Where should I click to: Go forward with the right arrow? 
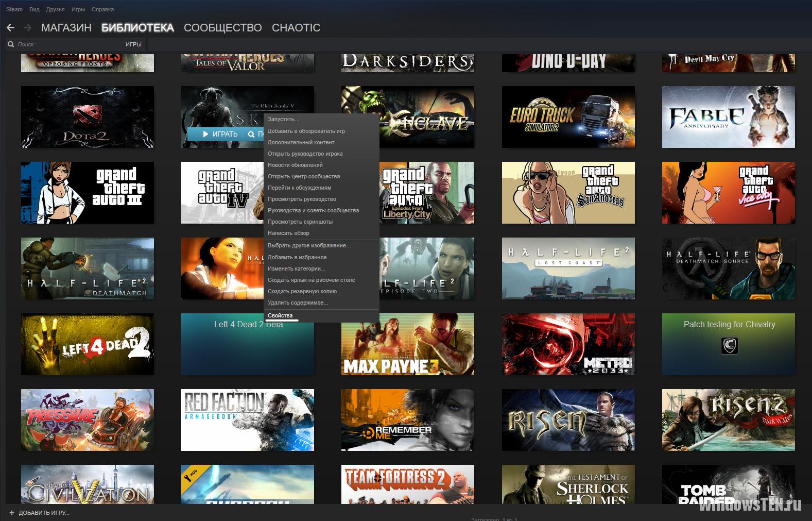(x=28, y=28)
